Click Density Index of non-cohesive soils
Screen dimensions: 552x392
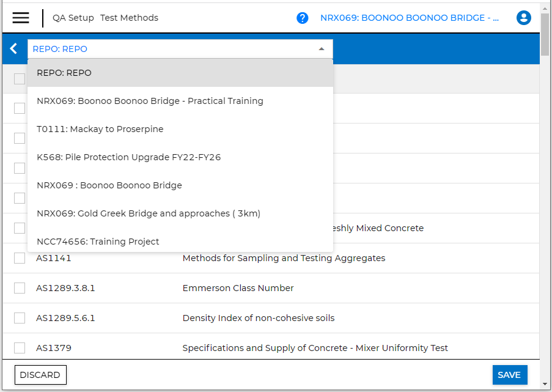pos(259,318)
